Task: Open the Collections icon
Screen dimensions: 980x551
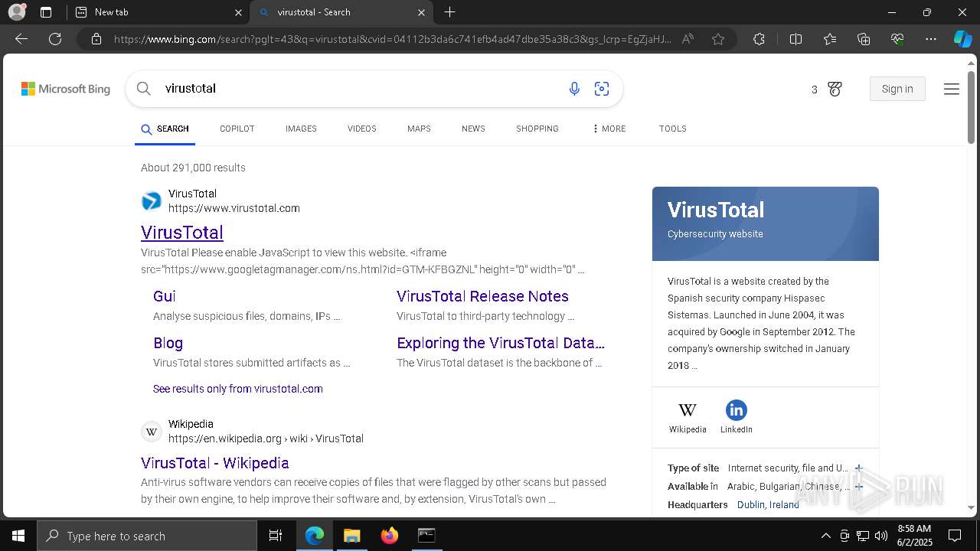Action: tap(864, 39)
